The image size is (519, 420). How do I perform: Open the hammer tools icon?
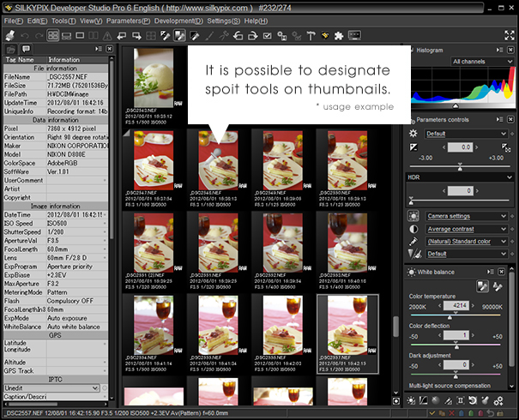click(x=311, y=35)
